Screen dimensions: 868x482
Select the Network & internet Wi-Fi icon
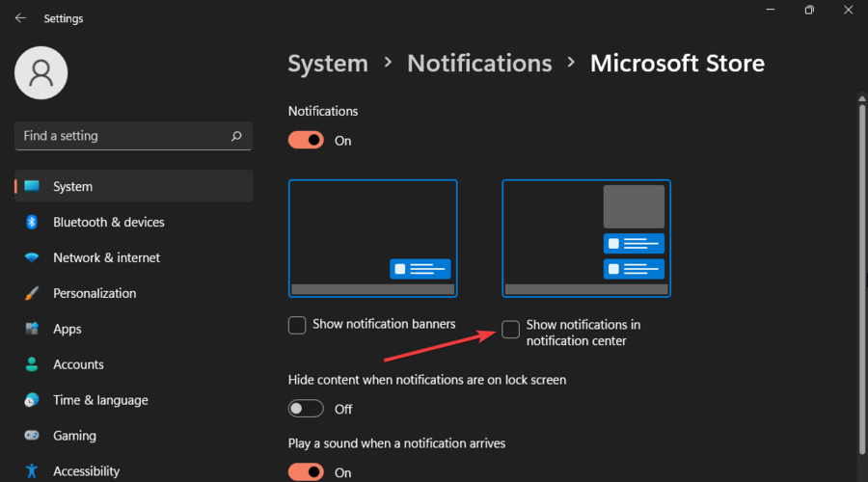[x=32, y=258]
